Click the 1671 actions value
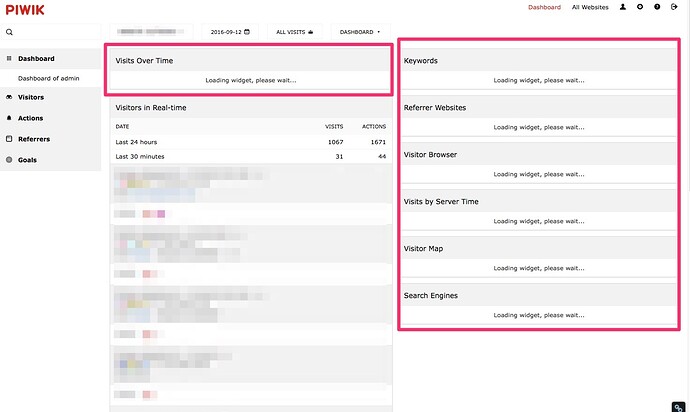Viewport: 690px width, 412px height. (x=378, y=142)
